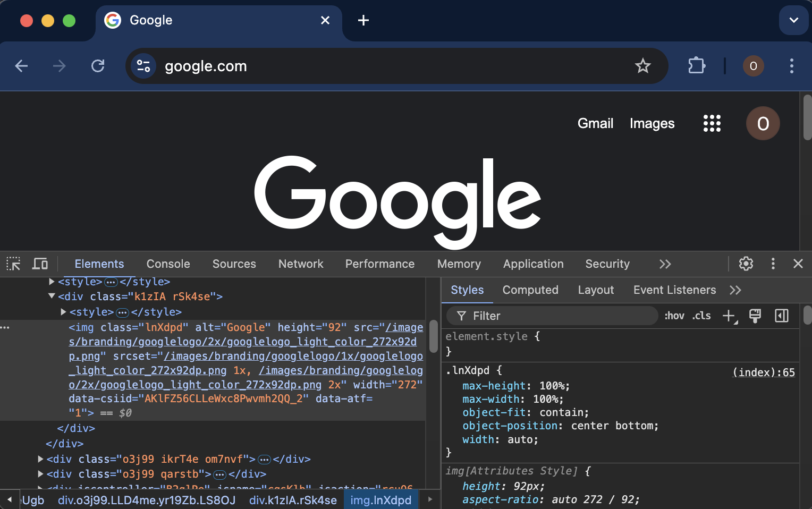Activate the inspect element picker icon
The image size is (812, 509).
point(13,264)
